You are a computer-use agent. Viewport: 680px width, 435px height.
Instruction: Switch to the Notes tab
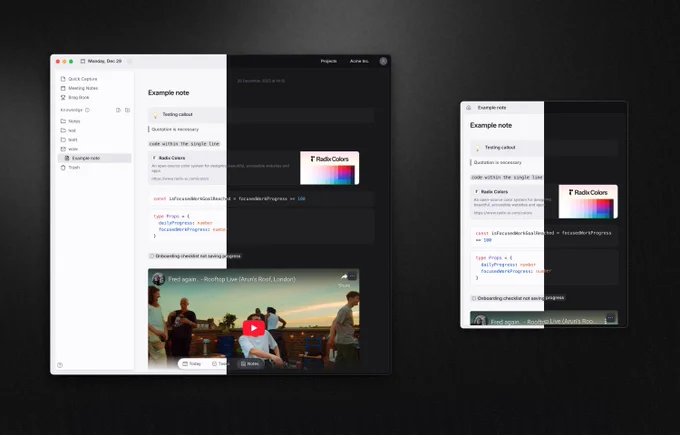click(250, 364)
